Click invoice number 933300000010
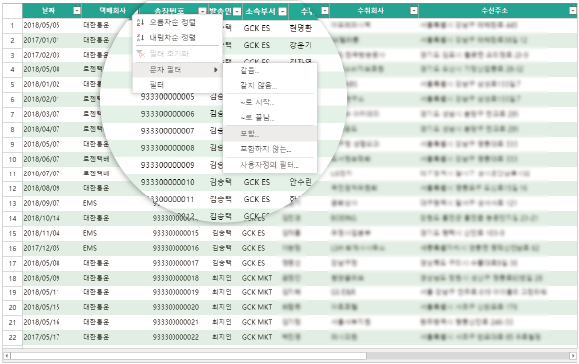This screenshot has height=364, width=579. click(167, 182)
